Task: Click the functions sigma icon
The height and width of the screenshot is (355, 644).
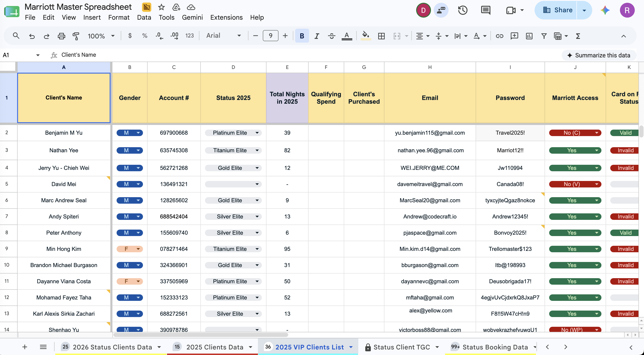Action: tap(578, 36)
